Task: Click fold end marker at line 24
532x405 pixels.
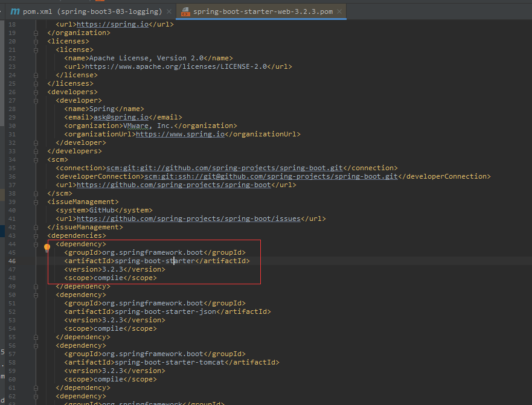Action: pyautogui.click(x=36, y=75)
